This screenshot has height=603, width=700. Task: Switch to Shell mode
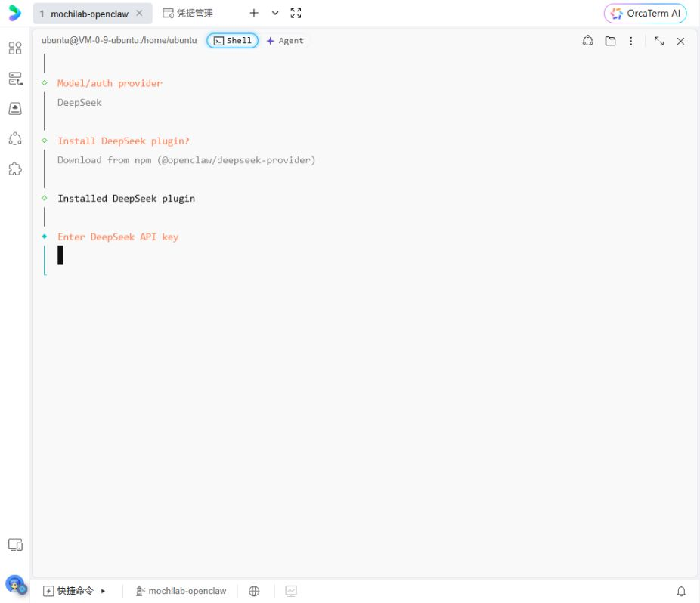pyautogui.click(x=232, y=41)
